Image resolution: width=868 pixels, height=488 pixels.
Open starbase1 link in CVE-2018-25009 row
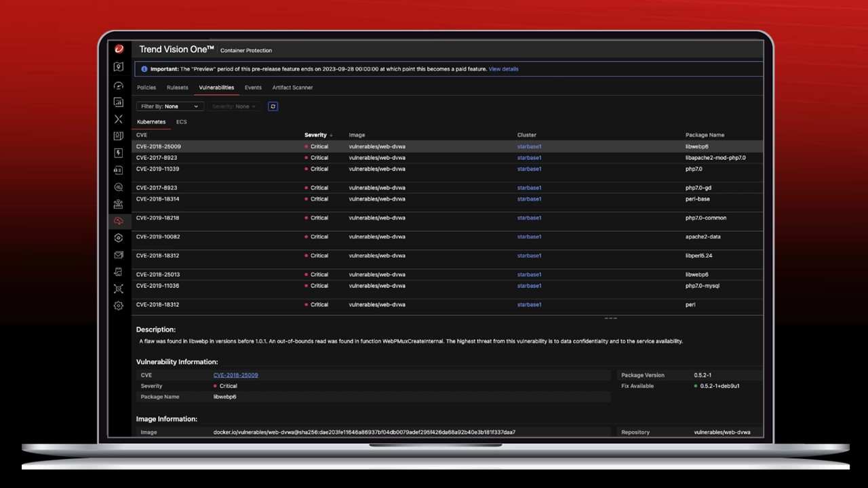pos(529,146)
